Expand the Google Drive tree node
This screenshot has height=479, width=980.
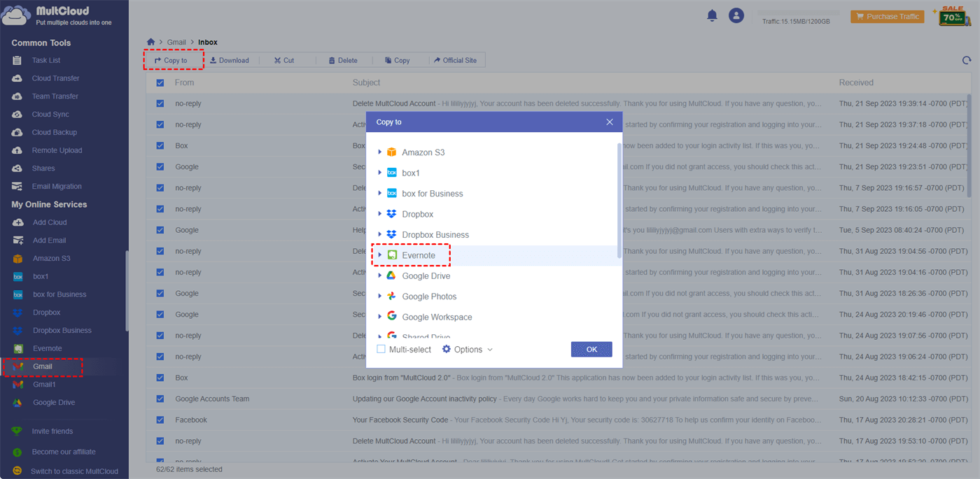[380, 276]
